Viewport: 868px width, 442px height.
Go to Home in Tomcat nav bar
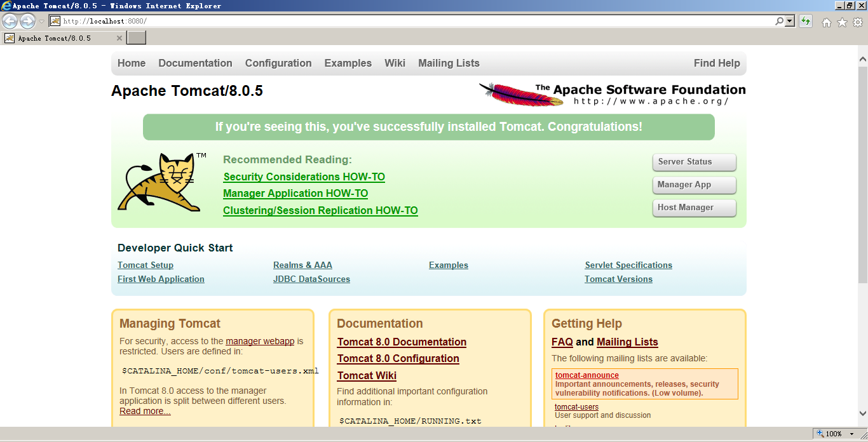132,63
